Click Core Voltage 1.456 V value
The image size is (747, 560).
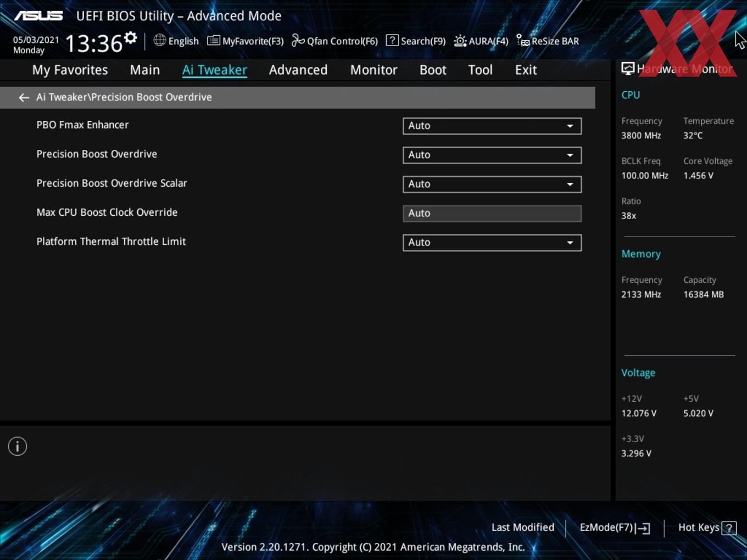coord(698,176)
